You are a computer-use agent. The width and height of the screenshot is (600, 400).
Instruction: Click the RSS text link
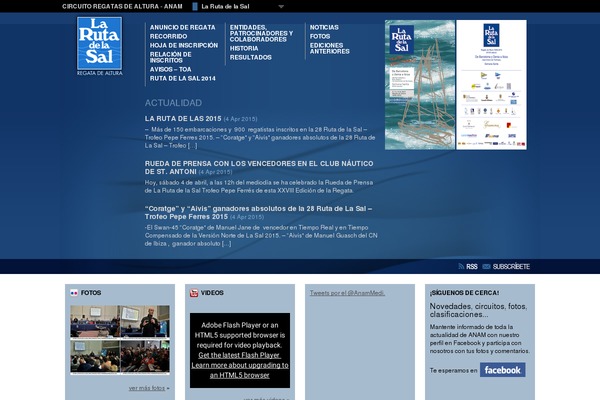472,266
